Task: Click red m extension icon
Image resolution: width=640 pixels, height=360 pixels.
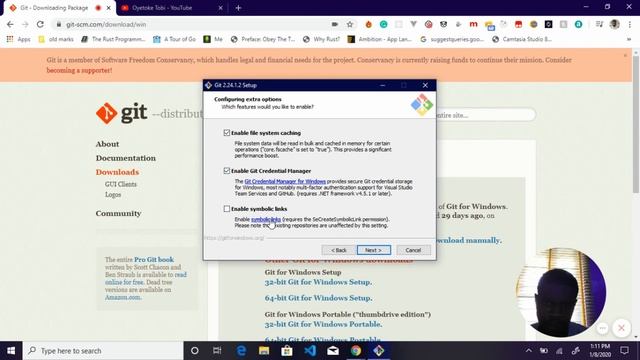Action: coord(473,24)
